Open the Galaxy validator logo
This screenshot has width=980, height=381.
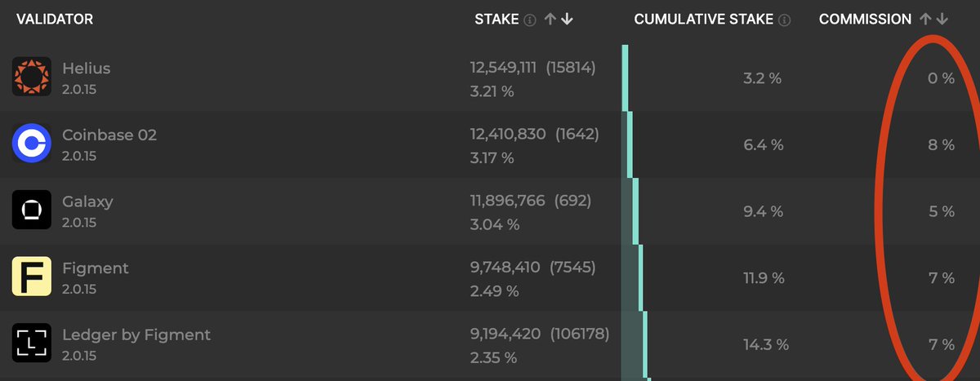pos(32,210)
